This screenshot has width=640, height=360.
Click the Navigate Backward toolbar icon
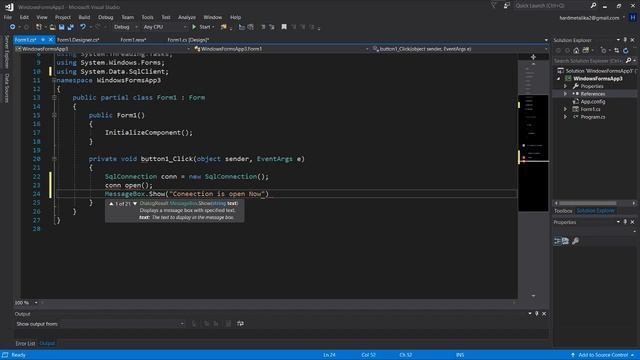click(x=13, y=27)
